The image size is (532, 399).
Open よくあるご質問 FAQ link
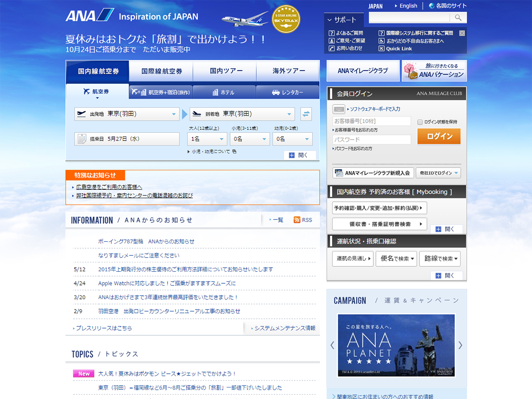(346, 33)
